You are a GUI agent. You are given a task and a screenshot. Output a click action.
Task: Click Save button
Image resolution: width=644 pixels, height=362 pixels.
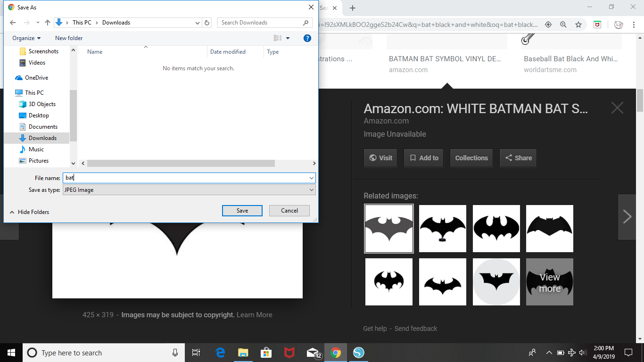pos(242,211)
